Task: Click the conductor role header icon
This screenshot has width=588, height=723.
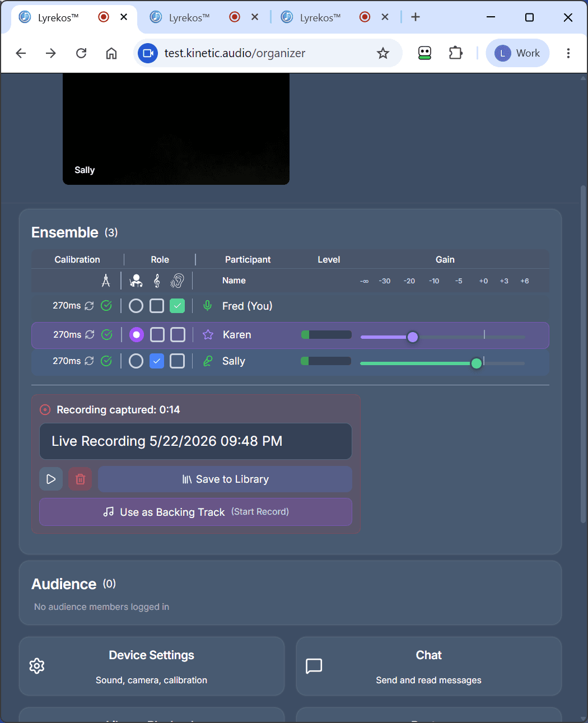Action: 136,281
